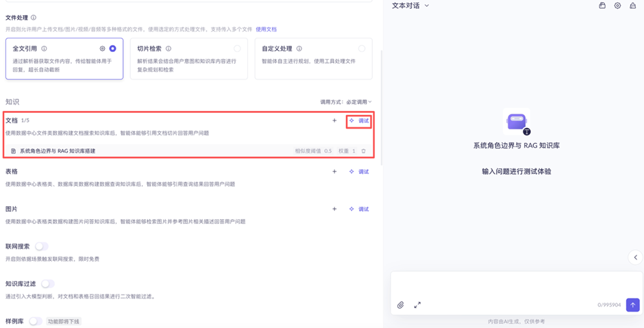
Task: Toggle the 知识库过滤 switch
Action: (x=48, y=283)
